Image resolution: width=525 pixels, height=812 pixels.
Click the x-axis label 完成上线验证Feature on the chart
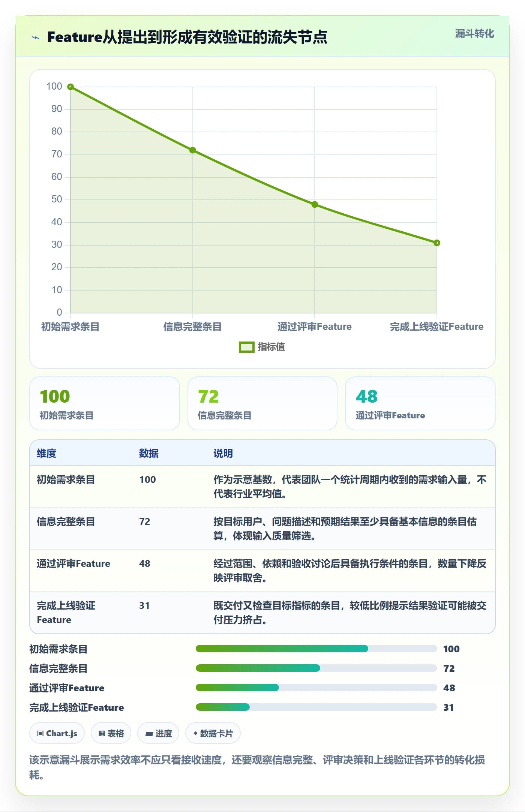point(436,327)
